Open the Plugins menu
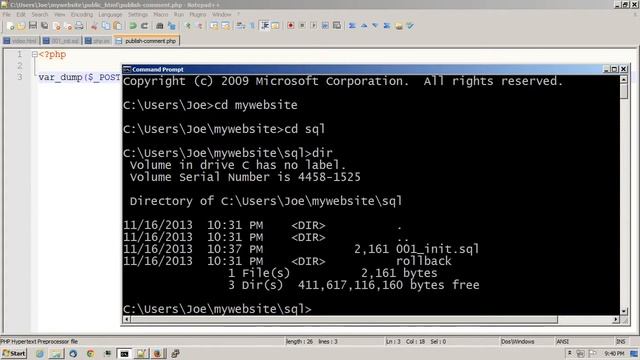This screenshot has height=360, width=640. point(198,14)
